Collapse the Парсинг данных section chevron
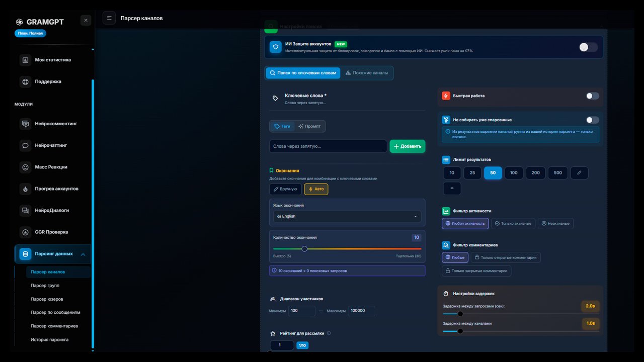Viewport: 644px width, 362px height. tap(83, 254)
